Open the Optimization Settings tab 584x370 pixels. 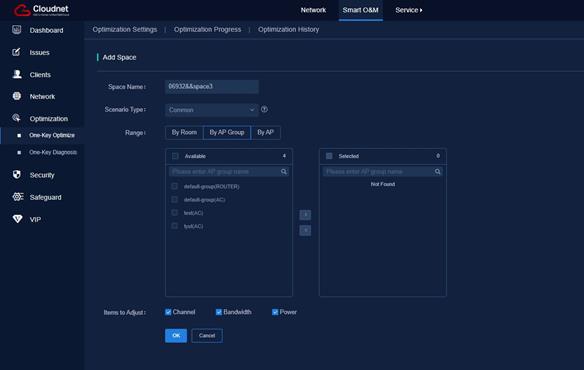[x=125, y=29]
